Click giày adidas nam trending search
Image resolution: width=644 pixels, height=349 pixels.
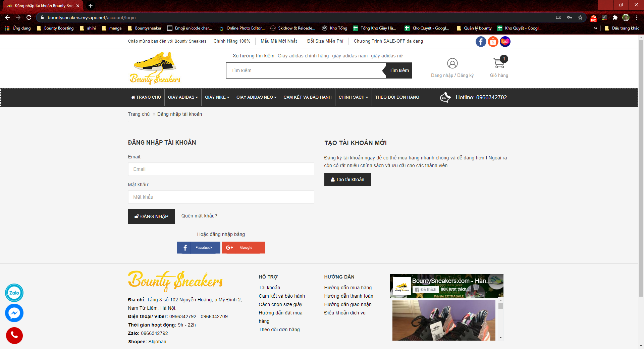click(350, 56)
